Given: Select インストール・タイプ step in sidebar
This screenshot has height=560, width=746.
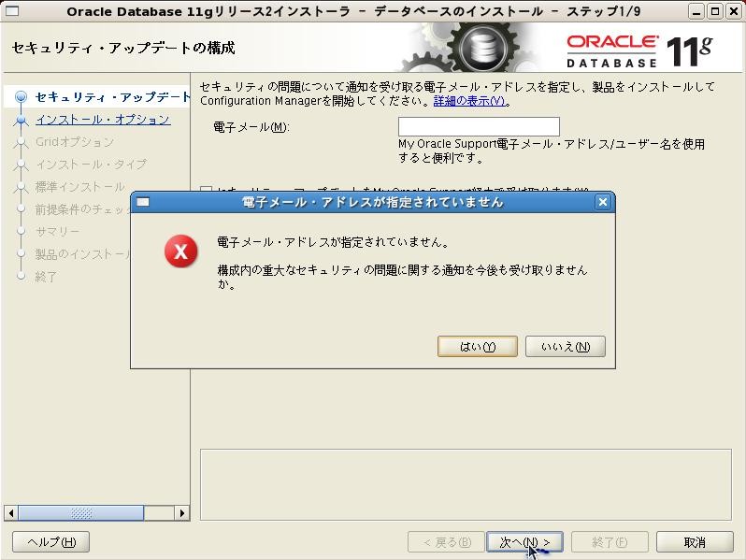Looking at the screenshot, I should coord(92,165).
